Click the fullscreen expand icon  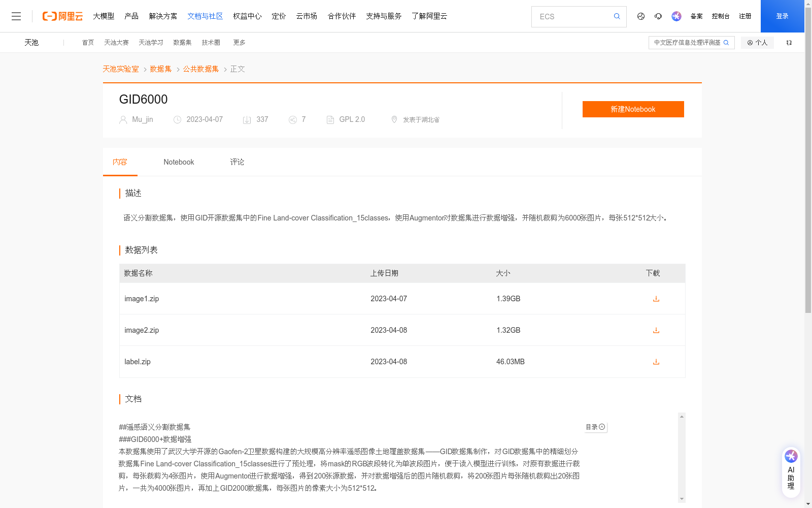click(789, 43)
